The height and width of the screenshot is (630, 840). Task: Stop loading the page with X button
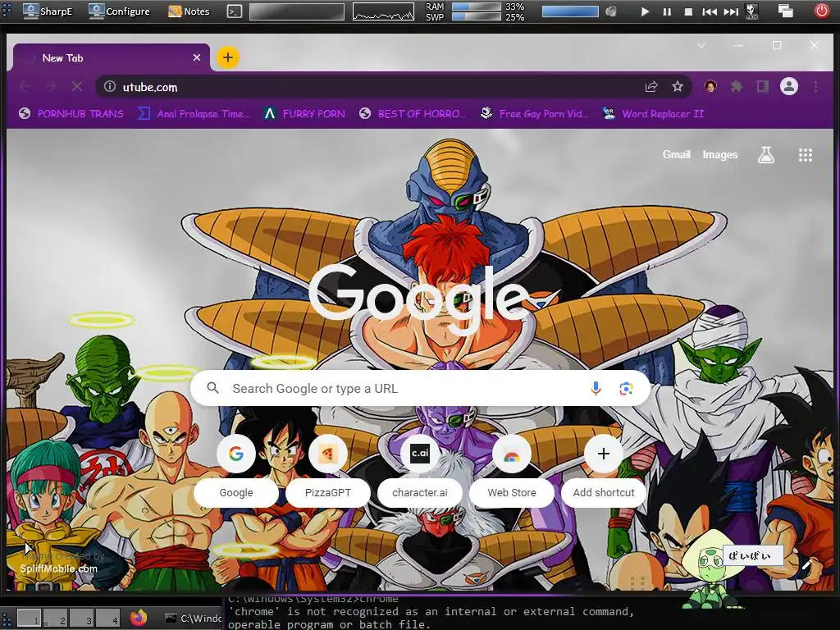pyautogui.click(x=77, y=86)
